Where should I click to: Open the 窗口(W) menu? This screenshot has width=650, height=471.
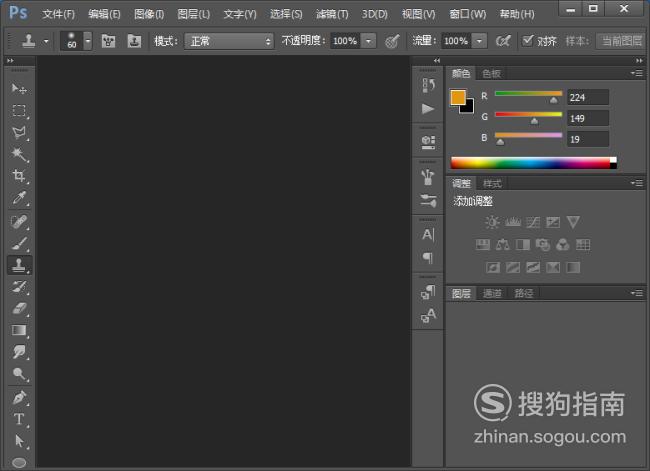[468, 15]
